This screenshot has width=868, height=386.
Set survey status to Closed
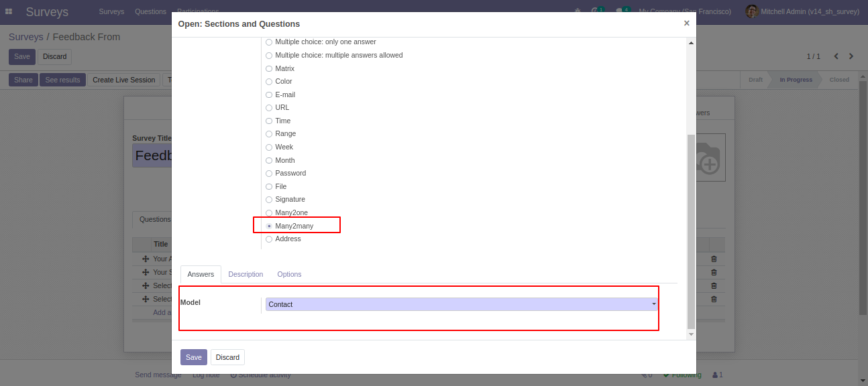click(838, 80)
